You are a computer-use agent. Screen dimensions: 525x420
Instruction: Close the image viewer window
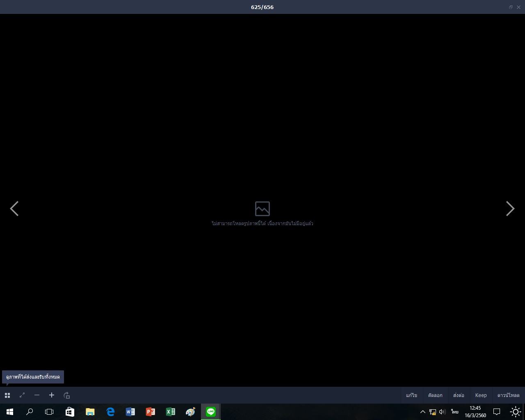point(519,7)
